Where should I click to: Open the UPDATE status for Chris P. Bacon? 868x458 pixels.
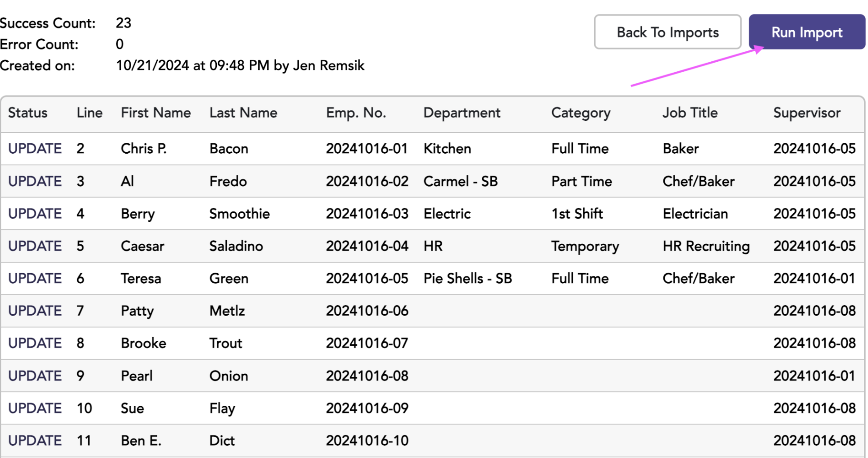point(35,148)
